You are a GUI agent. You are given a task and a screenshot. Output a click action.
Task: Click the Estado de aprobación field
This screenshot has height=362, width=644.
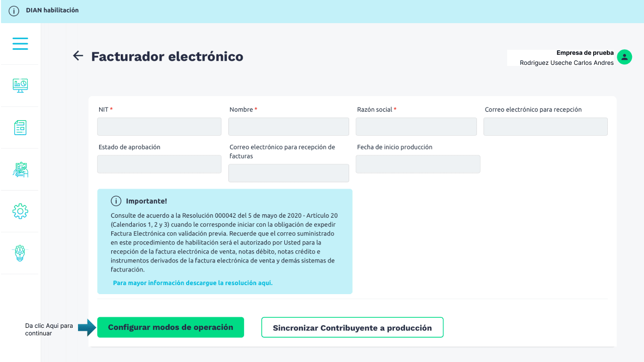point(159,164)
